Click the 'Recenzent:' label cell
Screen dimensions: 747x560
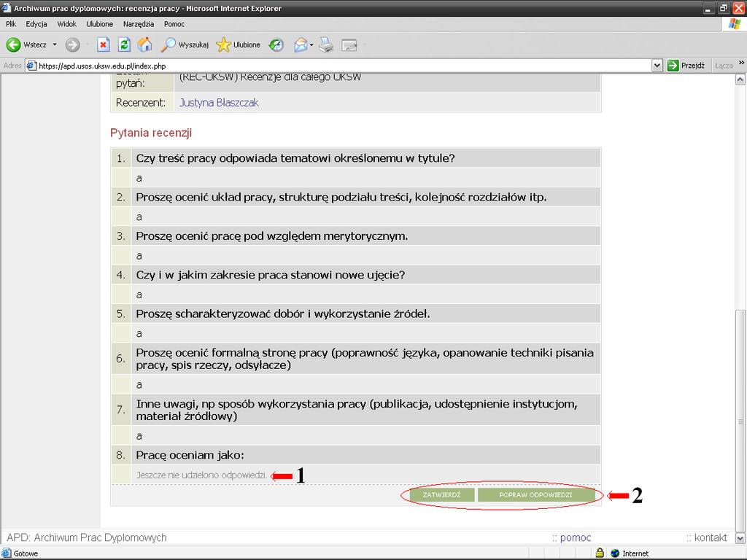coord(141,102)
